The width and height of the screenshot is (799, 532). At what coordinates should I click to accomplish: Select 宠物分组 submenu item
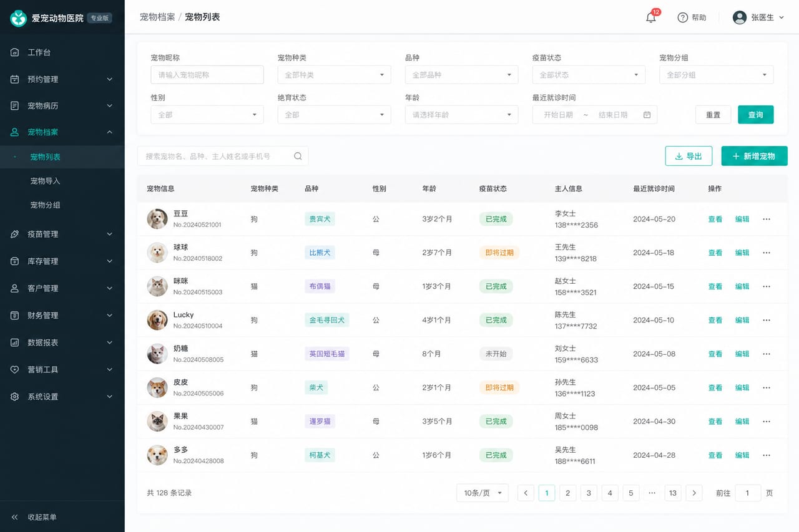[62, 205]
